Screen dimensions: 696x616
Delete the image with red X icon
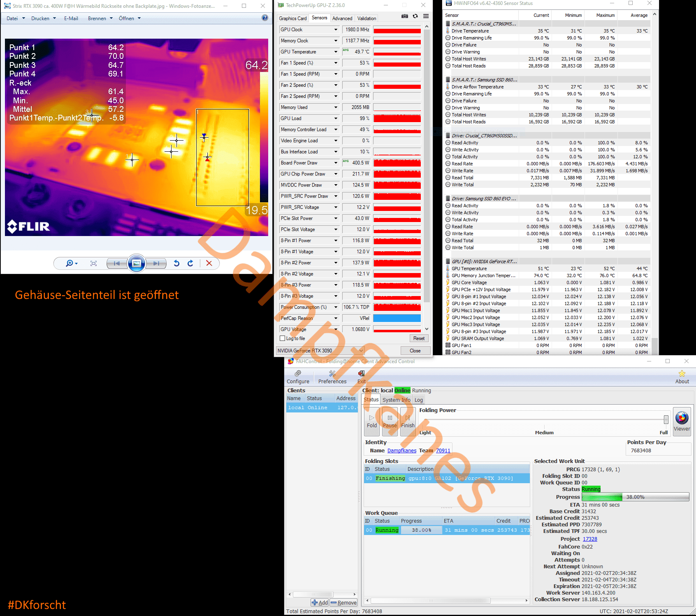coord(209,263)
